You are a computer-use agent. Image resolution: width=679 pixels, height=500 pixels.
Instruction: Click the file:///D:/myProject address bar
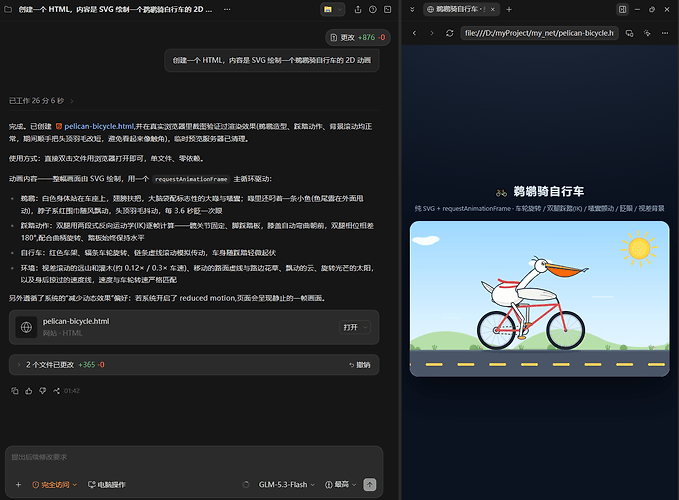click(539, 33)
